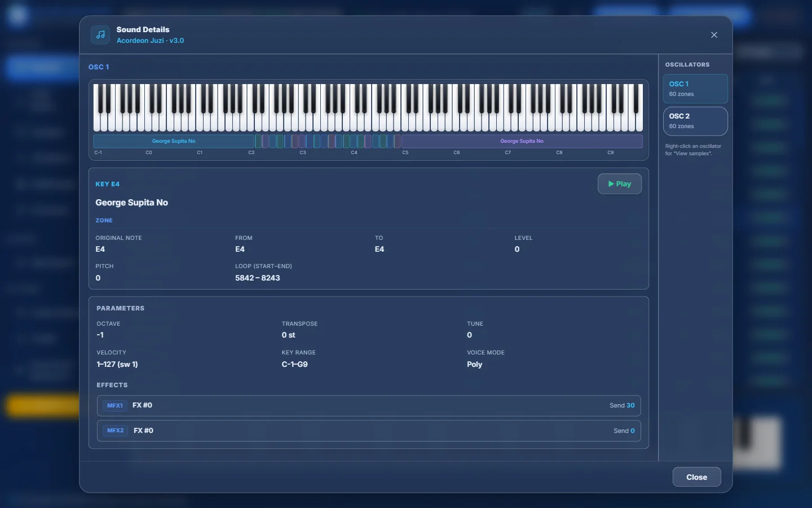The width and height of the screenshot is (812, 508).
Task: Close the dialog with the X icon
Action: pyautogui.click(x=714, y=35)
